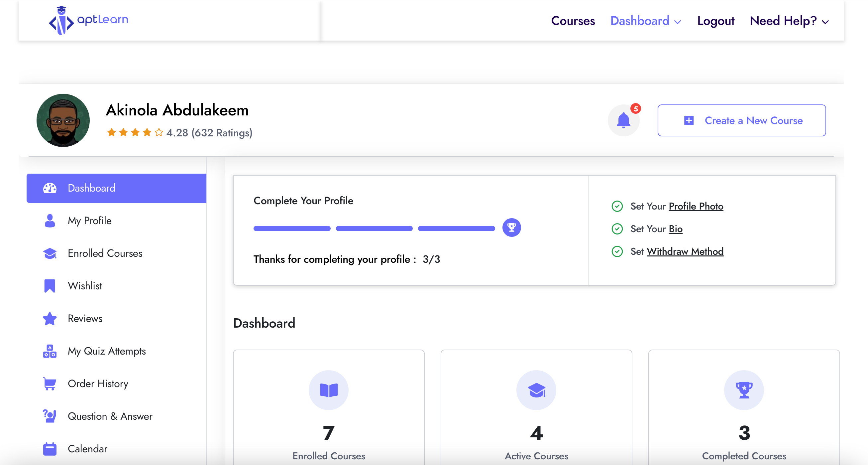This screenshot has height=465, width=868.
Task: Follow the Profile Photo link
Action: coord(696,206)
